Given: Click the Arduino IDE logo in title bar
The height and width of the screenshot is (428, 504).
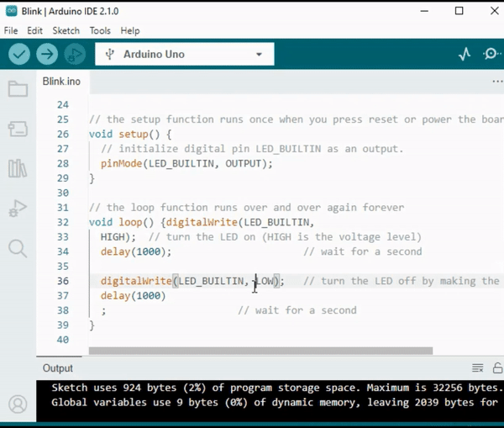Looking at the screenshot, I should [x=12, y=11].
